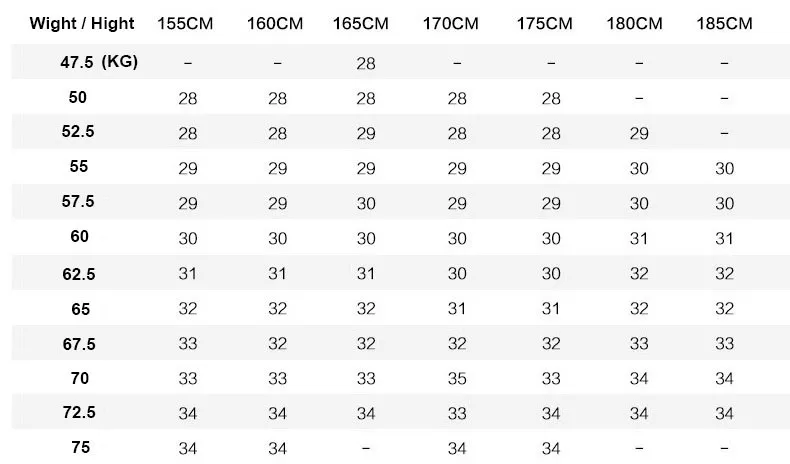Select the 160CM column header
Viewport: 790px width, 464px height.
pyautogui.click(x=275, y=24)
